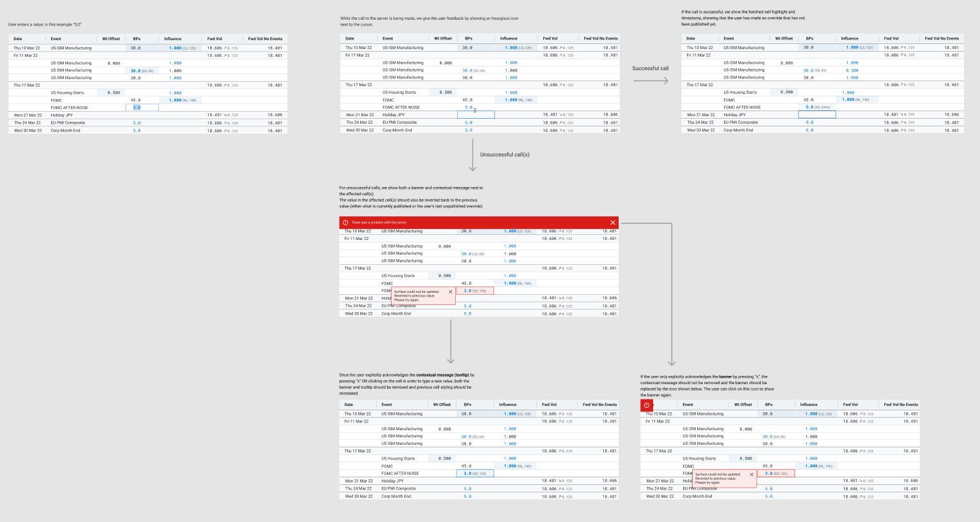
Task: Click the 0.500 Wt Offset for US Housing Starts
Action: click(x=114, y=92)
